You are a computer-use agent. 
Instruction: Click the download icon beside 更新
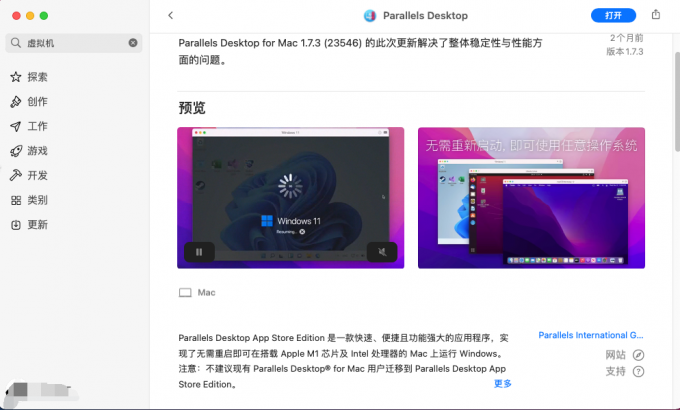coord(16,225)
